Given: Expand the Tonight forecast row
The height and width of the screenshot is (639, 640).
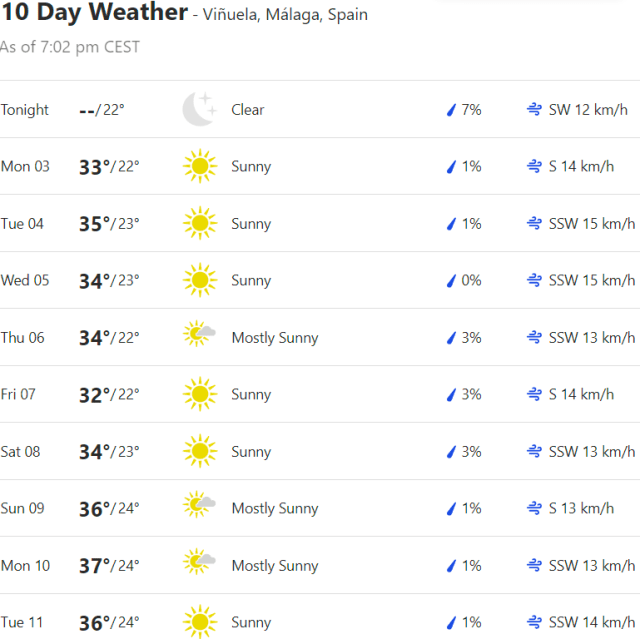Looking at the screenshot, I should tap(320, 109).
